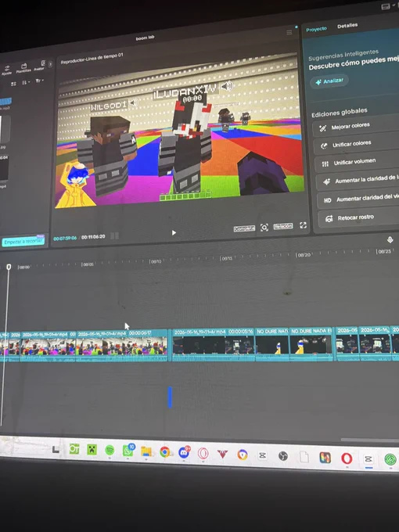The image size is (399, 532).
Task: Click the 00:20 mark on timeline ruler
Action: click(303, 255)
